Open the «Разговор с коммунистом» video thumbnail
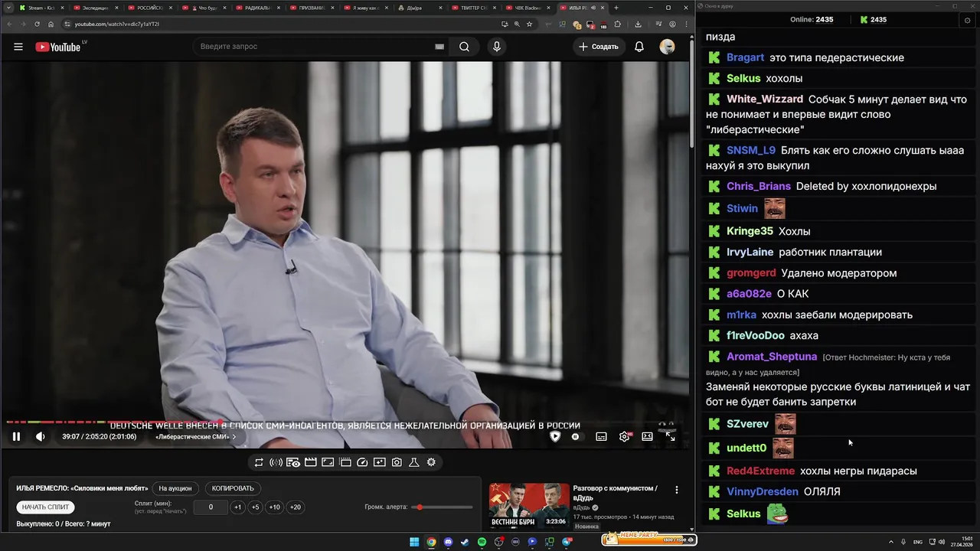 529,506
